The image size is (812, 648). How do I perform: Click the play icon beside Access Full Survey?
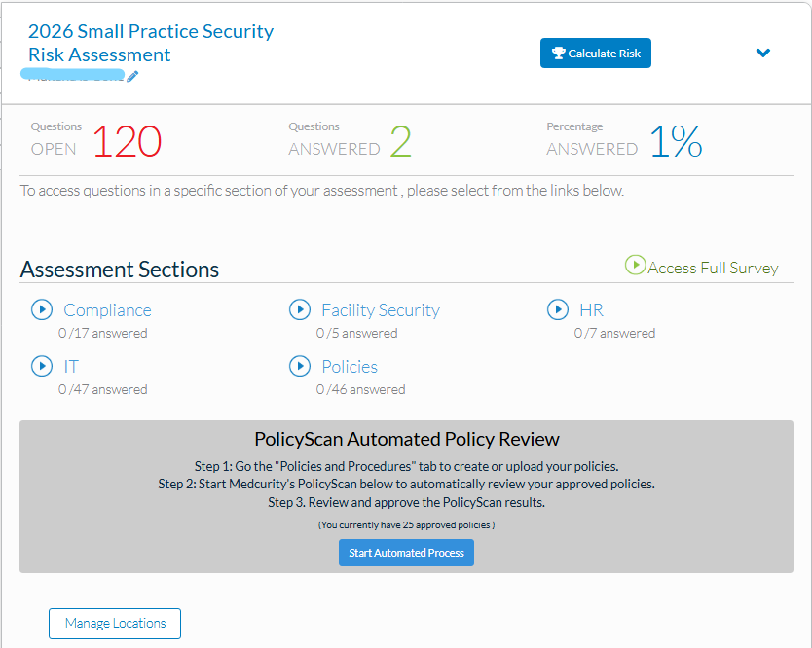(x=635, y=265)
